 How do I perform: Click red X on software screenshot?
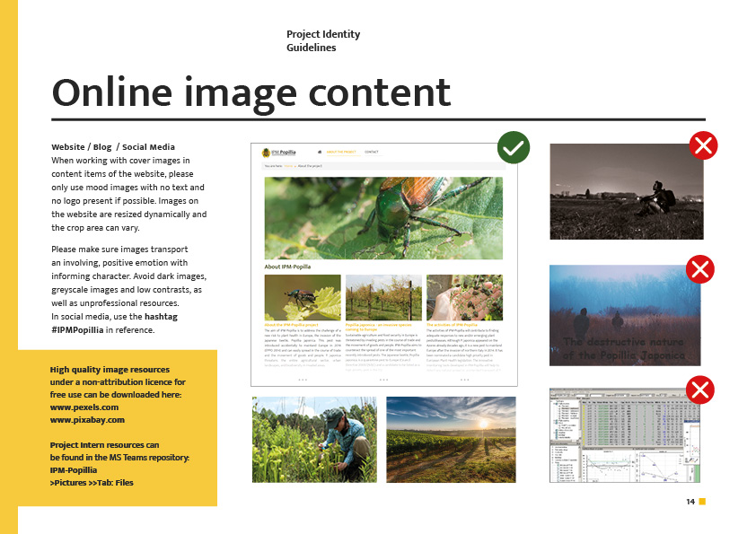pos(699,390)
